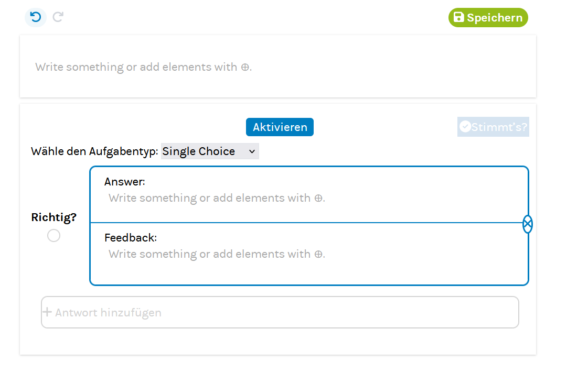The width and height of the screenshot is (588, 373).
Task: Save with the green Speichern label
Action: click(495, 18)
